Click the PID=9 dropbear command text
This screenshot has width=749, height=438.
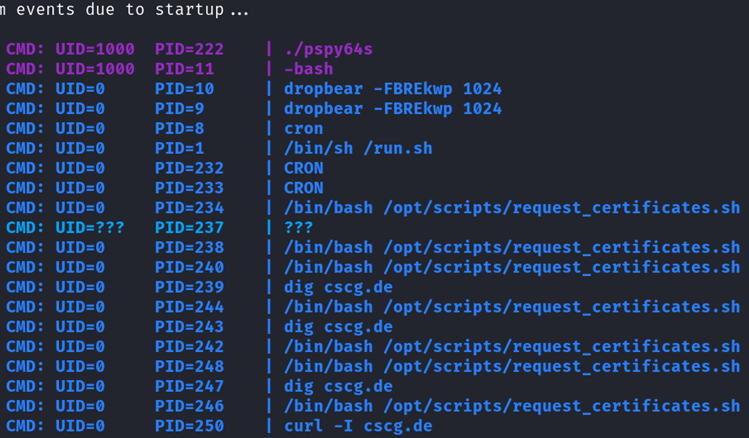point(393,109)
